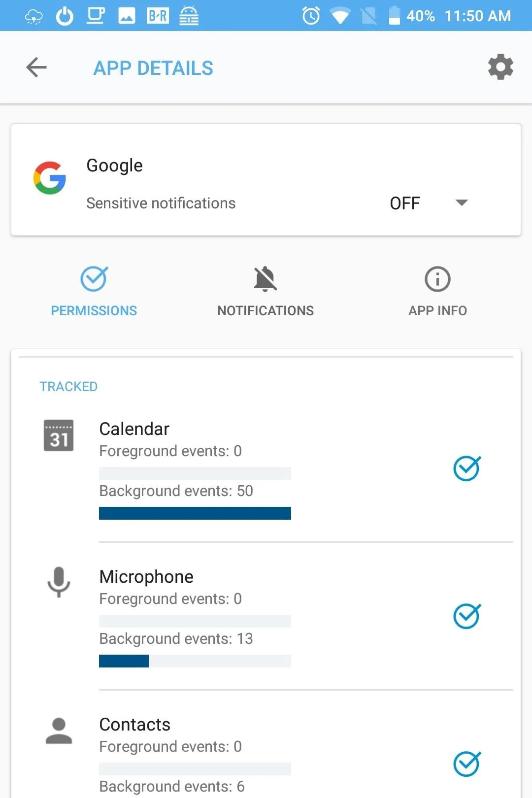Tap the power icon in status bar

[x=65, y=16]
